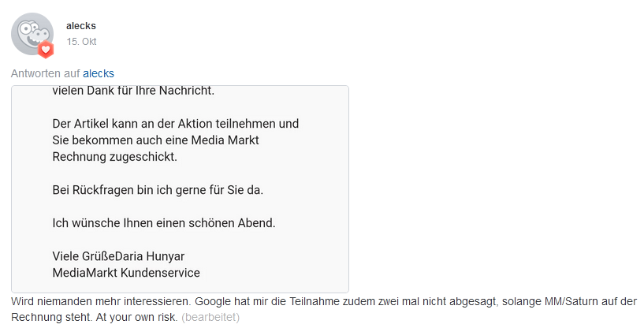The width and height of the screenshot is (644, 328).
Task: Open the alecks username above the date
Action: point(81,26)
